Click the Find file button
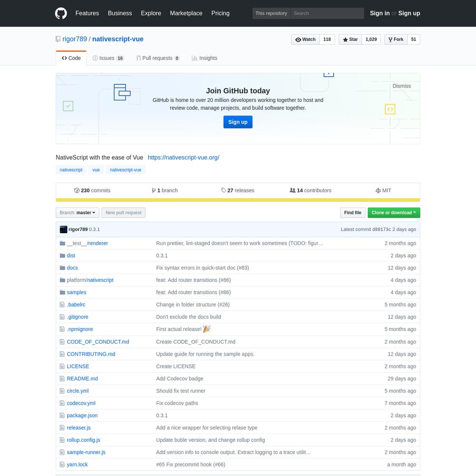Viewport: 476px width, 476px height. tap(353, 213)
